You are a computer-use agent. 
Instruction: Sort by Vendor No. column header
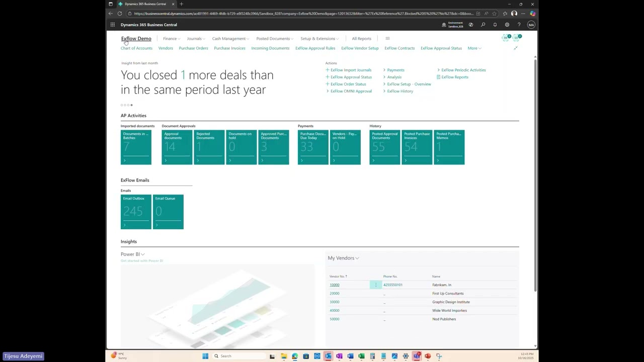click(338, 277)
